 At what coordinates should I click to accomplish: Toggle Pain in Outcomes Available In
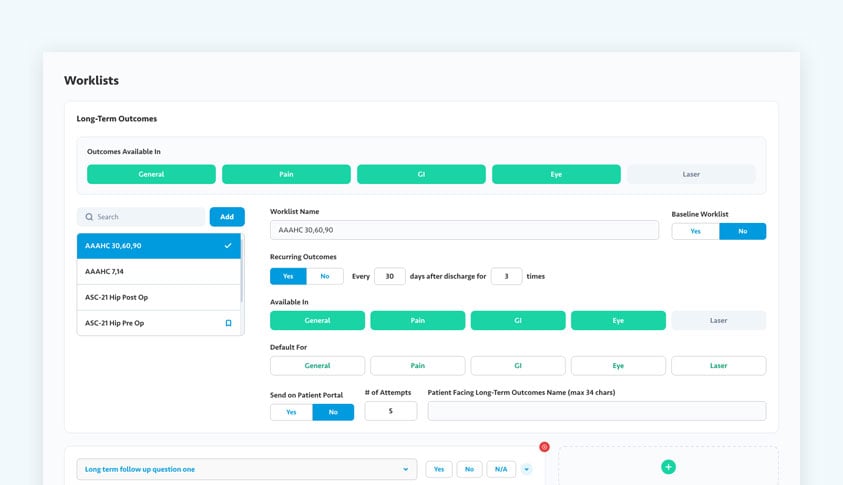[x=286, y=174]
